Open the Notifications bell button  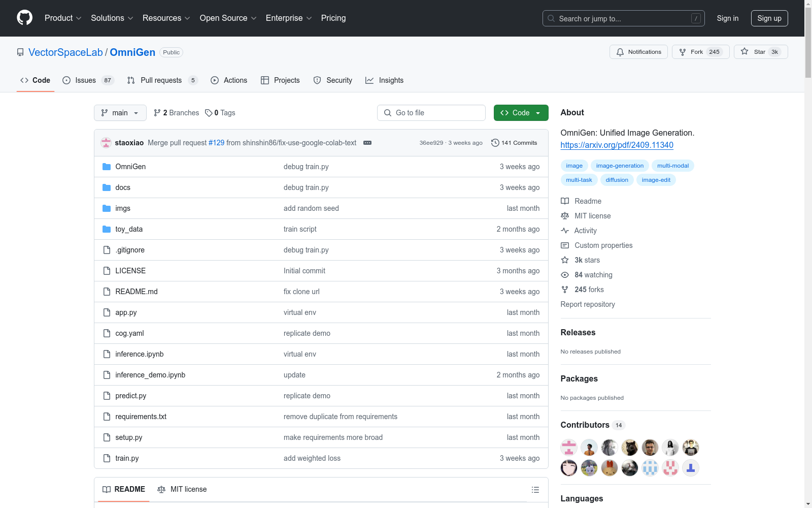point(638,52)
